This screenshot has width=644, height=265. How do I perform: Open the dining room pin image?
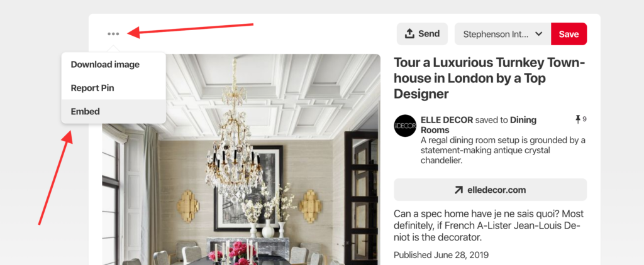[241, 160]
